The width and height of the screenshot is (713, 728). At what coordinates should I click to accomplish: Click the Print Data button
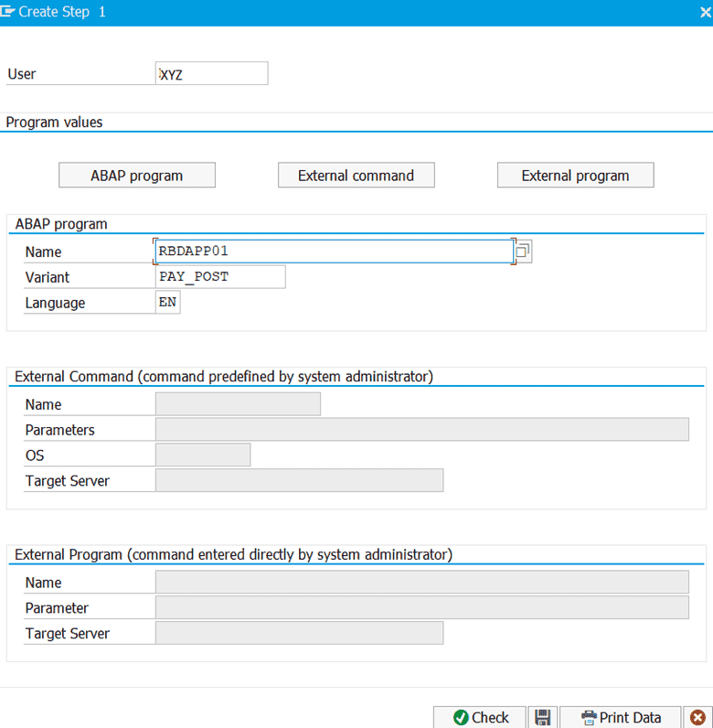(621, 717)
